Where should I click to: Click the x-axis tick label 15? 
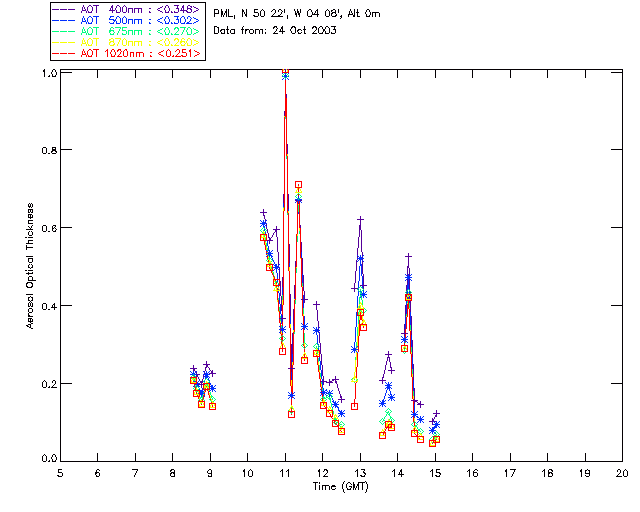(435, 473)
